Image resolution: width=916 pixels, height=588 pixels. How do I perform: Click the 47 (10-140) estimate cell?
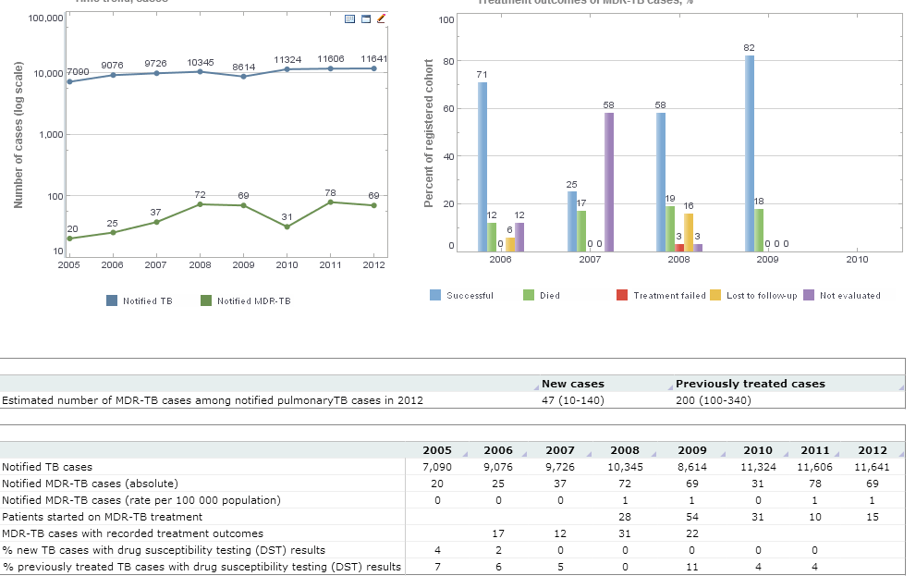click(573, 400)
